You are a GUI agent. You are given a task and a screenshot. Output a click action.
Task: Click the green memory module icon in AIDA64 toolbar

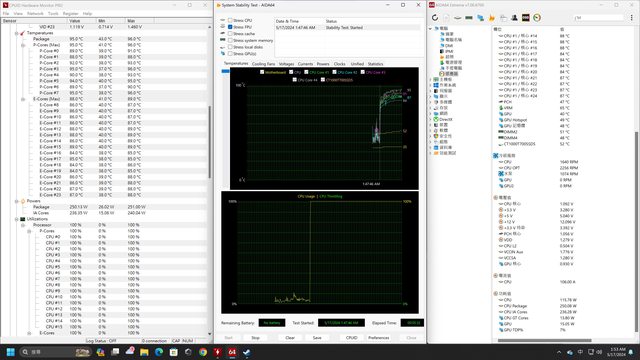[469, 18]
